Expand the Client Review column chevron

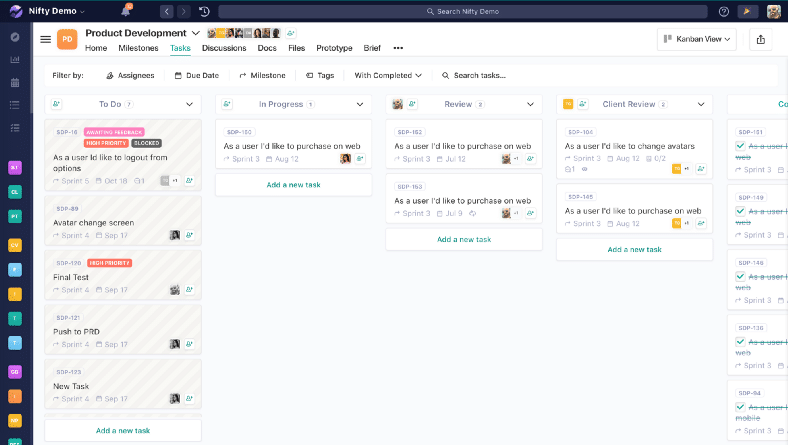701,104
